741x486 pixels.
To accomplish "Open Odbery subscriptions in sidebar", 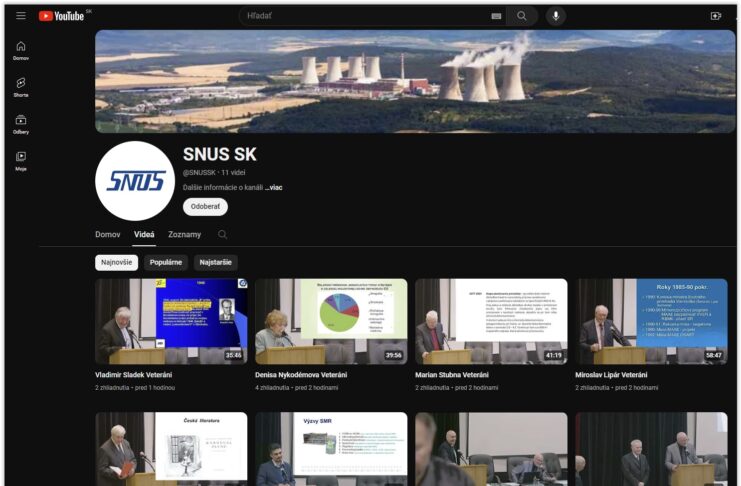I will click(x=21, y=124).
